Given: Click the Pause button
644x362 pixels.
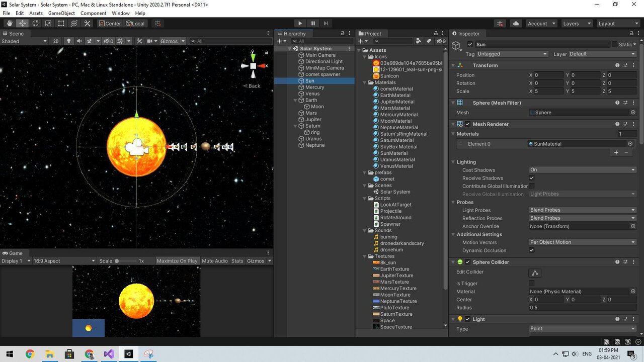Looking at the screenshot, I should (313, 24).
